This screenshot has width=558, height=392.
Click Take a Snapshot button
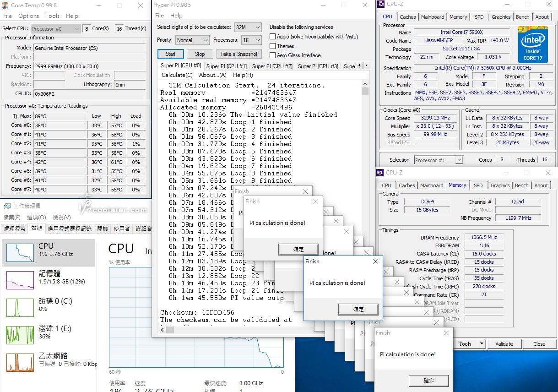pos(238,54)
